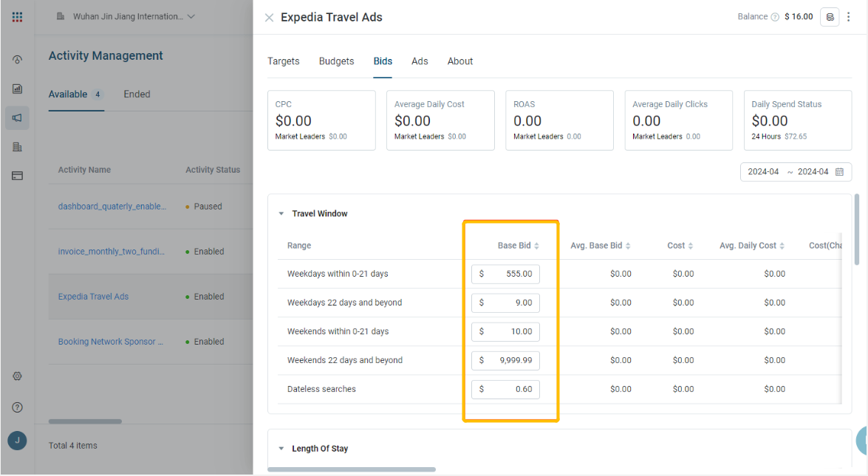
Task: Open Booking Network Sponsor activity link
Action: (111, 342)
